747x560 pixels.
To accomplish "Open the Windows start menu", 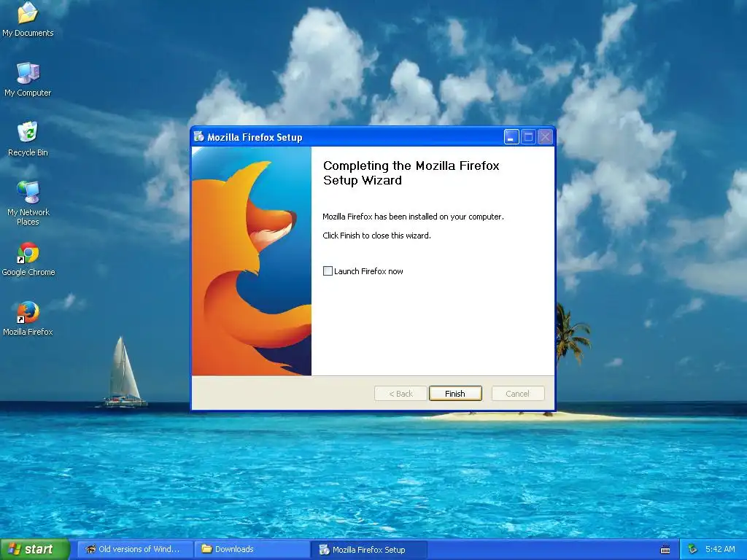I will pyautogui.click(x=35, y=549).
